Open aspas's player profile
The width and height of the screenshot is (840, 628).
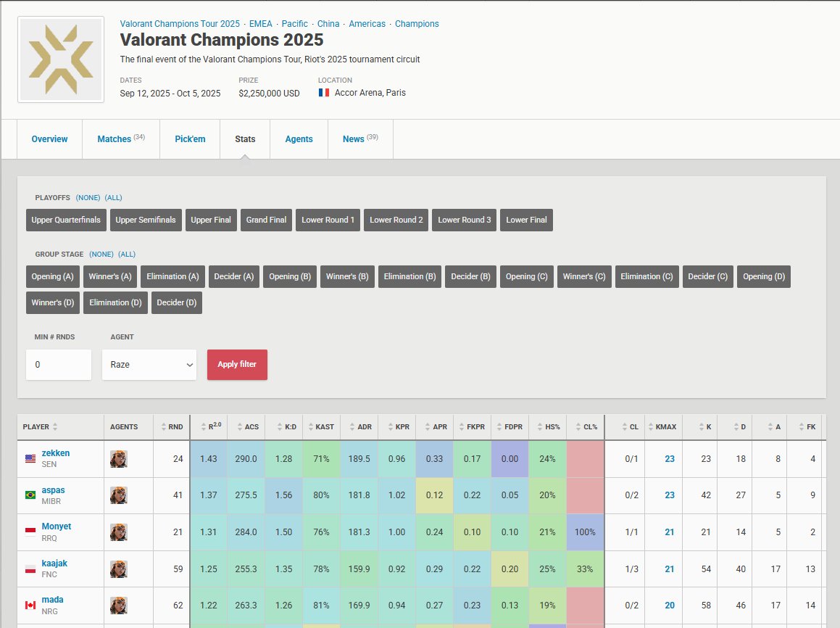53,489
